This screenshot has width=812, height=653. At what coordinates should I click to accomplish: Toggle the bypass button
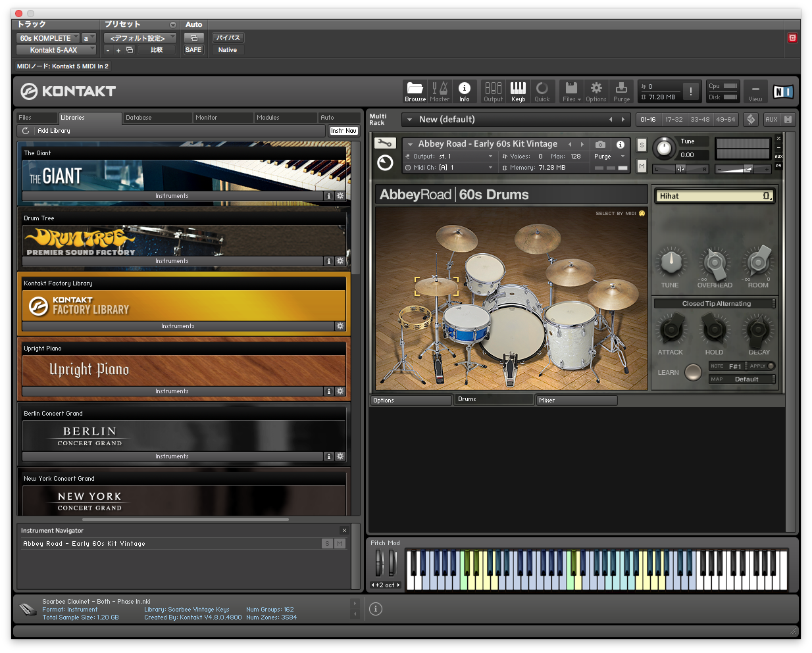point(228,38)
